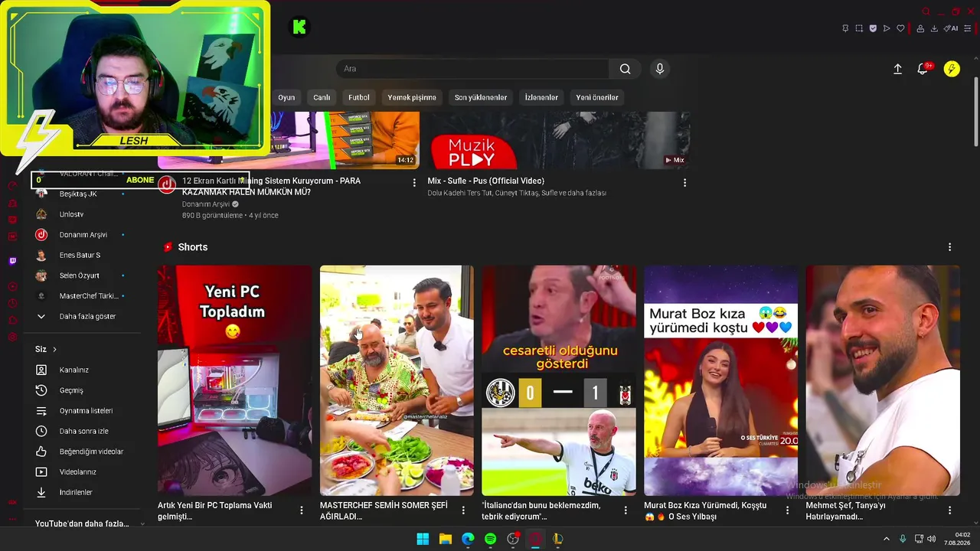Open the green Kick tab icon
The height and width of the screenshot is (551, 980).
pos(299,28)
